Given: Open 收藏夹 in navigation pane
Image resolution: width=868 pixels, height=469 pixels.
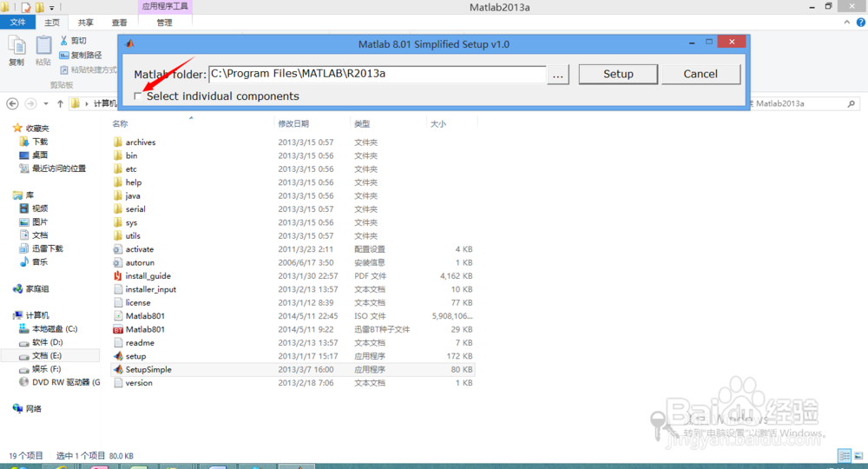Looking at the screenshot, I should (37, 128).
